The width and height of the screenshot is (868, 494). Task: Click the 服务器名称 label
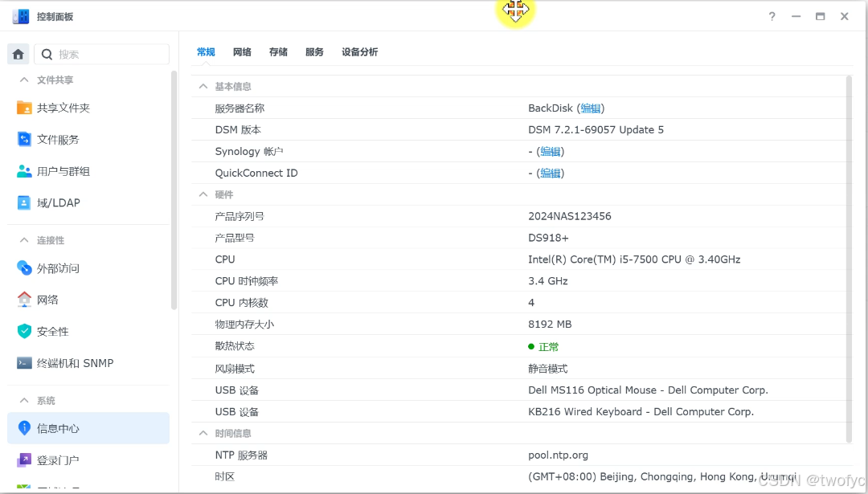point(240,108)
